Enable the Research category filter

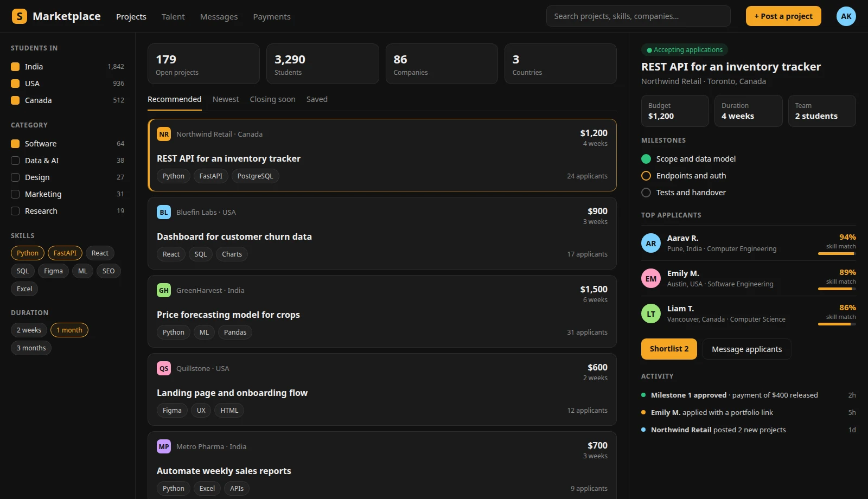(x=15, y=211)
